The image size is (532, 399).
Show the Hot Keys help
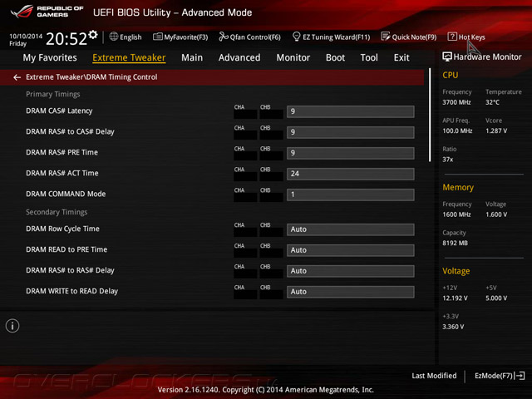pyautogui.click(x=466, y=37)
